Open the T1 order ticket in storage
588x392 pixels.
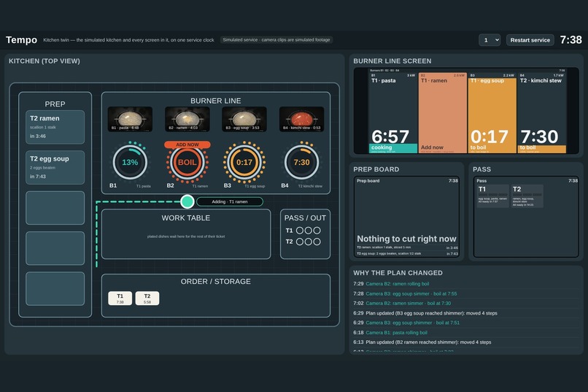coord(120,299)
